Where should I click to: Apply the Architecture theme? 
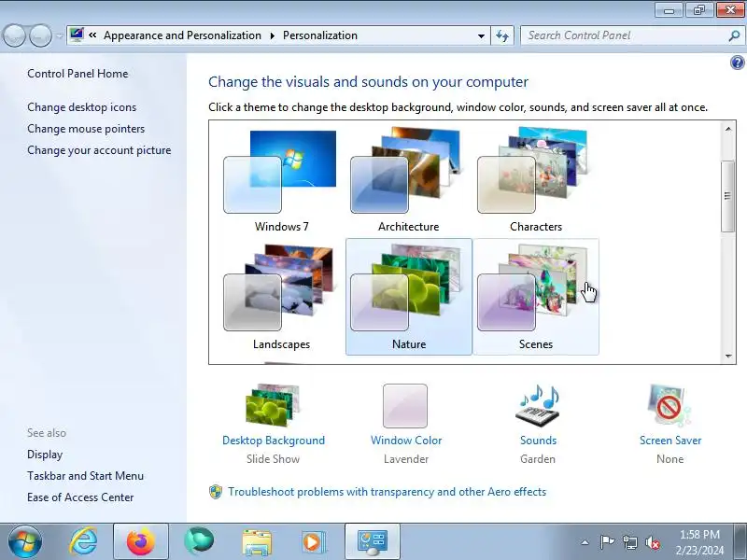tap(408, 178)
